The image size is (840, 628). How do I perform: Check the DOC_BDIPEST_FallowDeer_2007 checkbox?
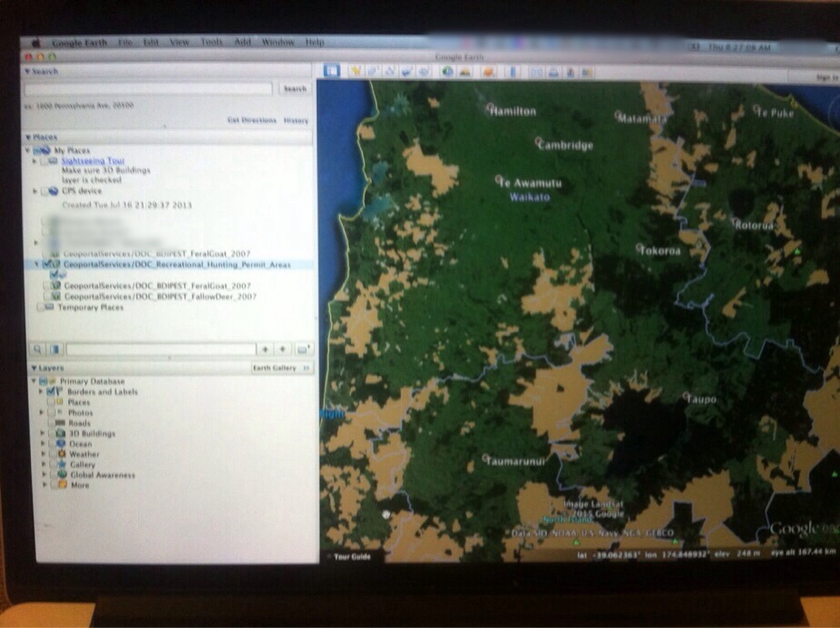click(46, 297)
